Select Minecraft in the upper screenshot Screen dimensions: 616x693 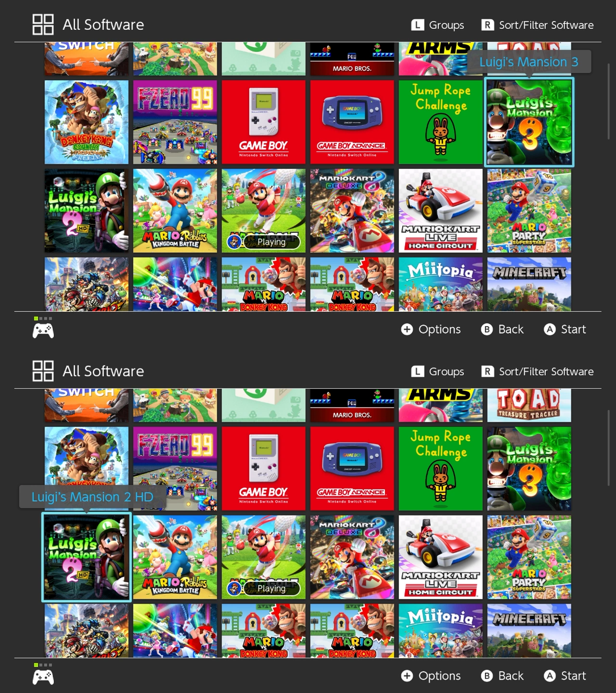tap(529, 284)
